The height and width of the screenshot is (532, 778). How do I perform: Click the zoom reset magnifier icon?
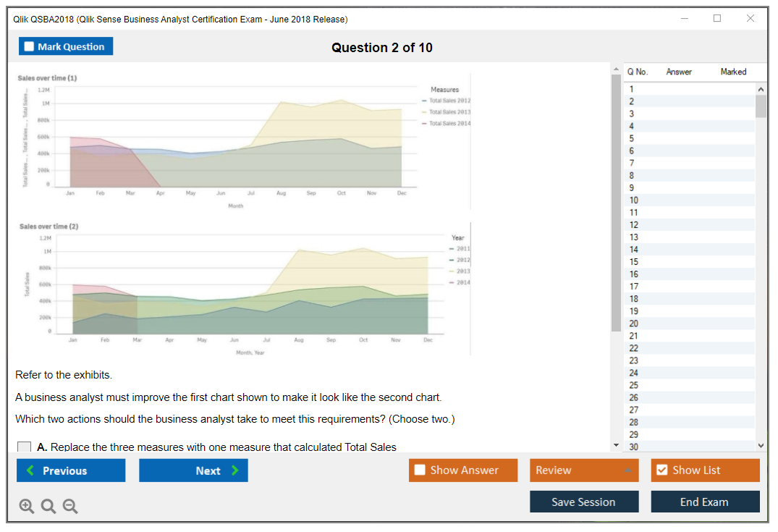(x=48, y=507)
